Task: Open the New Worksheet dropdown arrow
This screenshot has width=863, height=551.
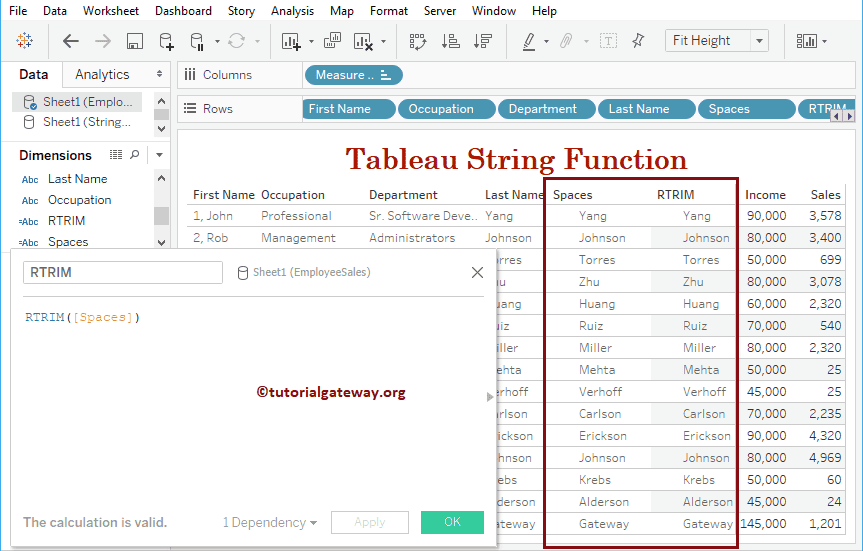Action: pos(311,41)
